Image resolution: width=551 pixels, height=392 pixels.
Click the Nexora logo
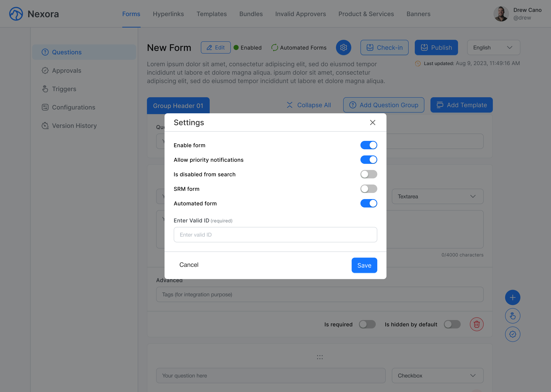[16, 14]
